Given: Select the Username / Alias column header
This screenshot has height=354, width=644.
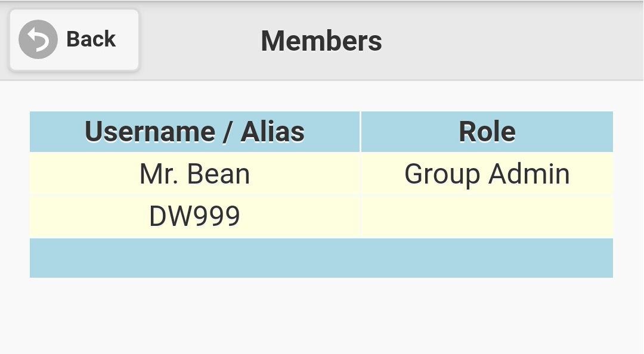Looking at the screenshot, I should pos(194,132).
